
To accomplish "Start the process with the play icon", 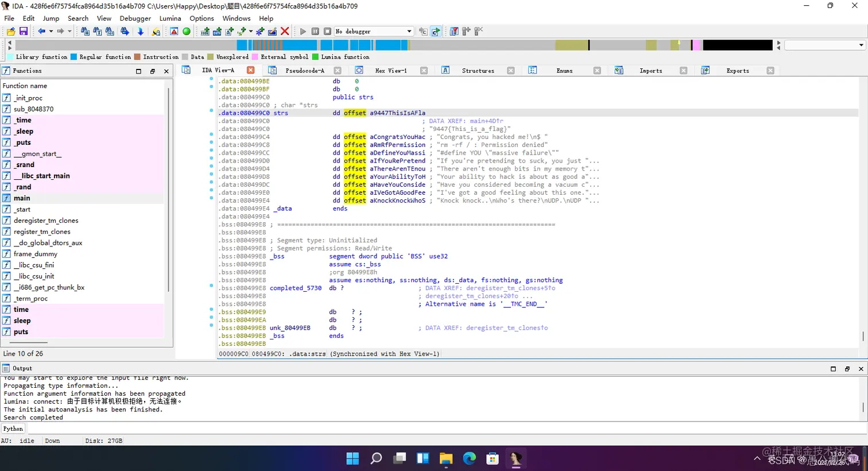I will pos(303,32).
